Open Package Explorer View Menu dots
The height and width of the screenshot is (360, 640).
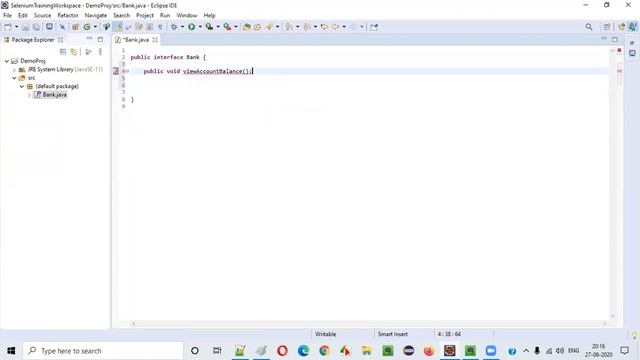pos(100,52)
